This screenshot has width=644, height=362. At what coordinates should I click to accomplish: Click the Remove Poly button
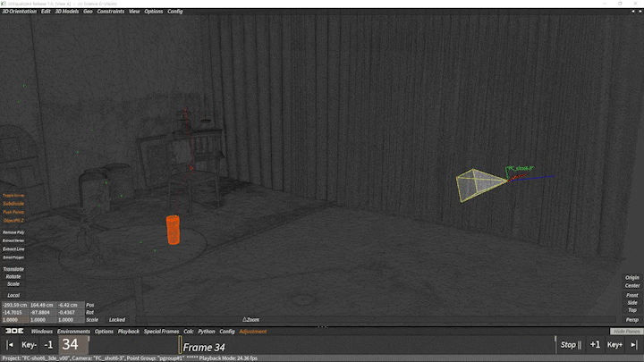(13, 232)
